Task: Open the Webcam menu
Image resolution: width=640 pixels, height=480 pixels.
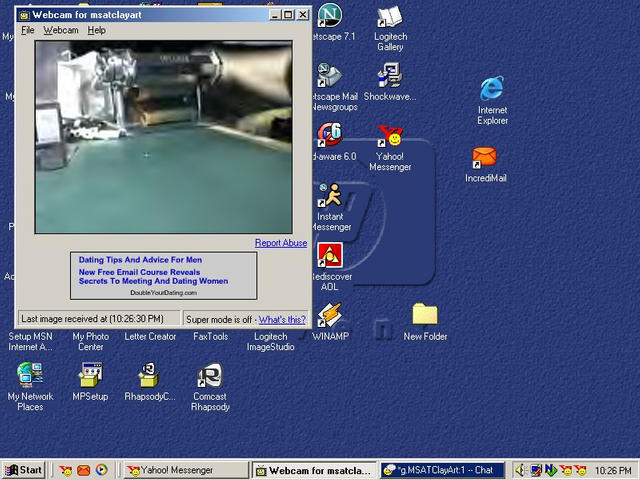Action: point(61,30)
